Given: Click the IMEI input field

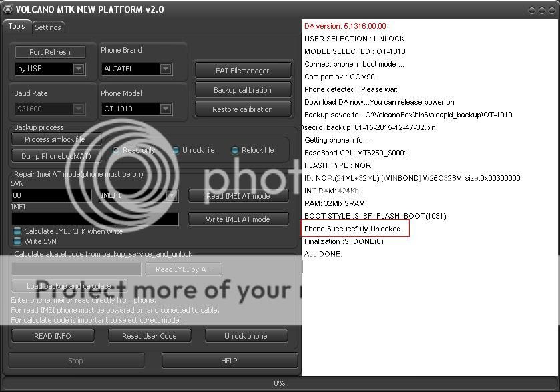Looking at the screenshot, I should 95,219.
